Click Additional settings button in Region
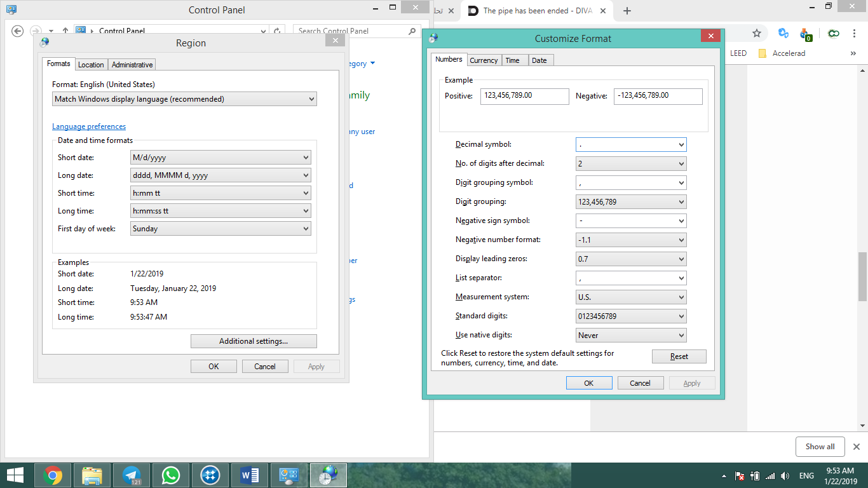This screenshot has width=868, height=488. pos(254,341)
